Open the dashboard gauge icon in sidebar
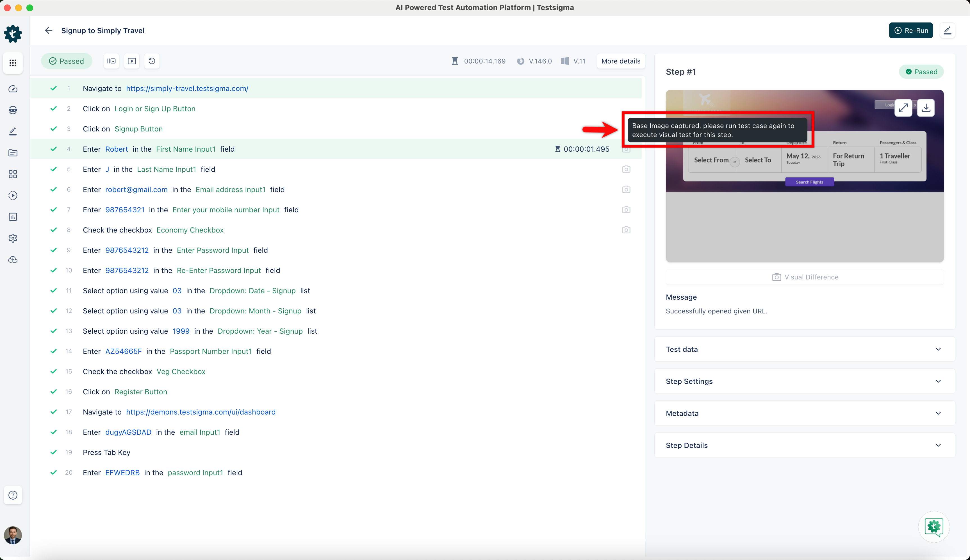970x560 pixels. (x=13, y=89)
